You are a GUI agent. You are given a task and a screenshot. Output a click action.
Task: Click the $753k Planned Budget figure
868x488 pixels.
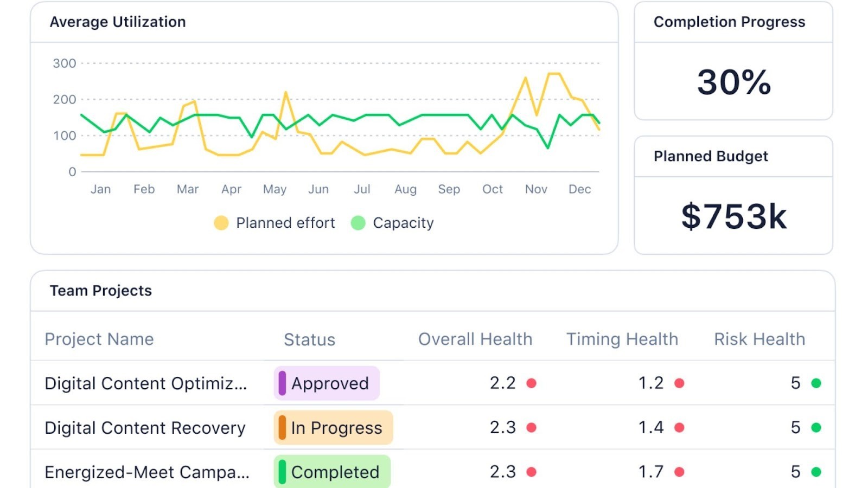[733, 215]
